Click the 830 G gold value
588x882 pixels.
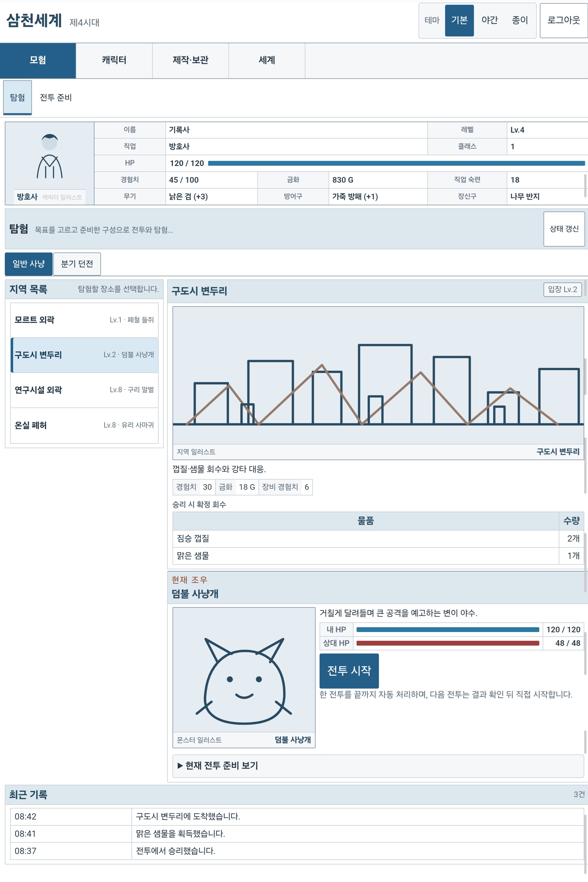pos(343,180)
